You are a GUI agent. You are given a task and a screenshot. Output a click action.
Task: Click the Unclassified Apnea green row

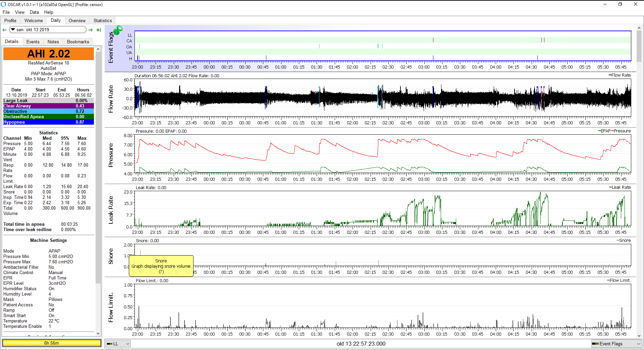pyautogui.click(x=49, y=117)
